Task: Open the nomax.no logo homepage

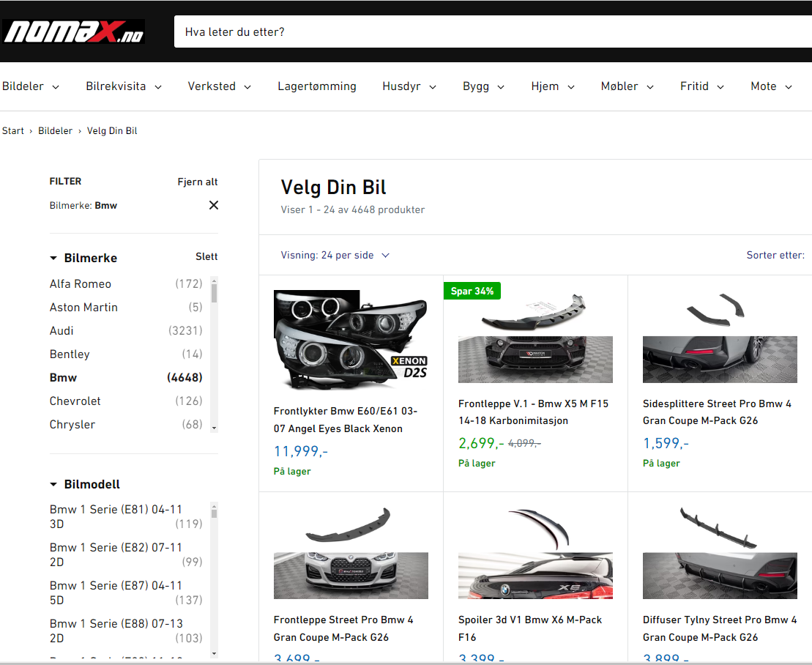Action: pos(73,31)
